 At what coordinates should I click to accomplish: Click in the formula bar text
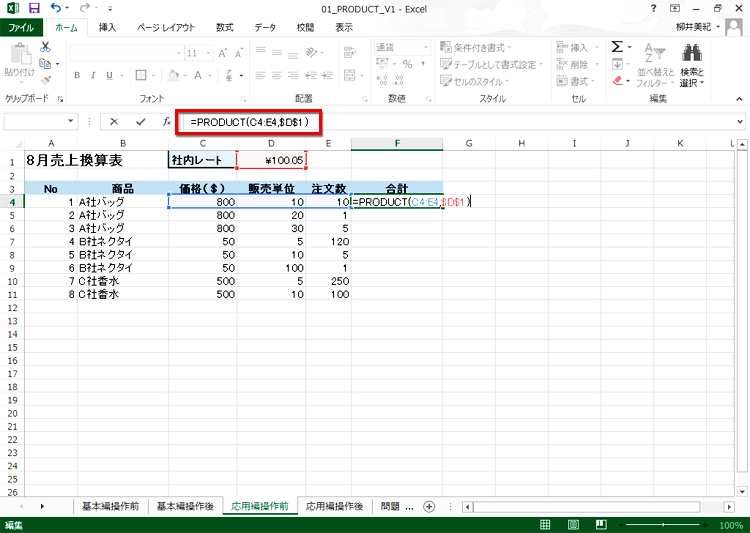[x=249, y=122]
